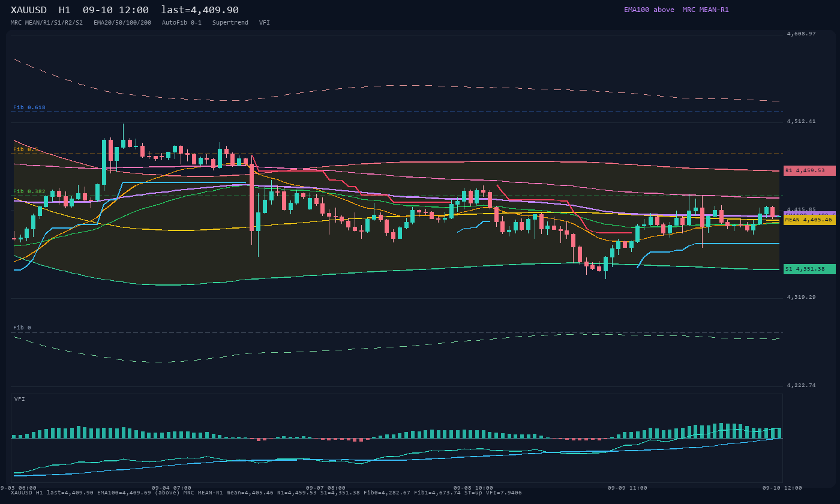Click the VFI title inside the lower panel

coord(20,399)
